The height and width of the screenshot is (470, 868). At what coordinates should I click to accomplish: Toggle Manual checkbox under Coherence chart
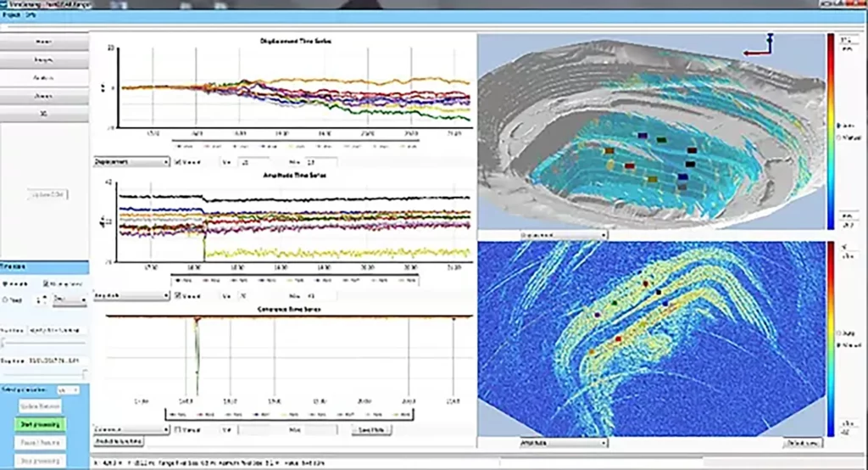click(x=177, y=429)
